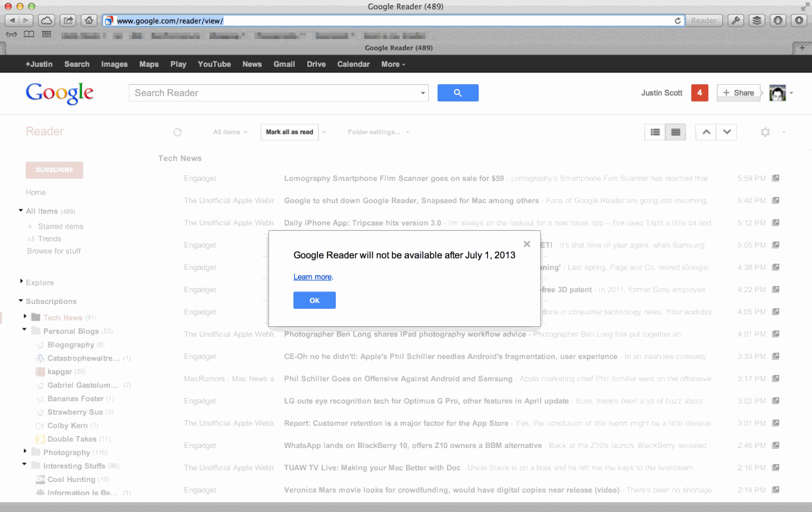Open the search scope dropdown arrow

click(x=423, y=93)
